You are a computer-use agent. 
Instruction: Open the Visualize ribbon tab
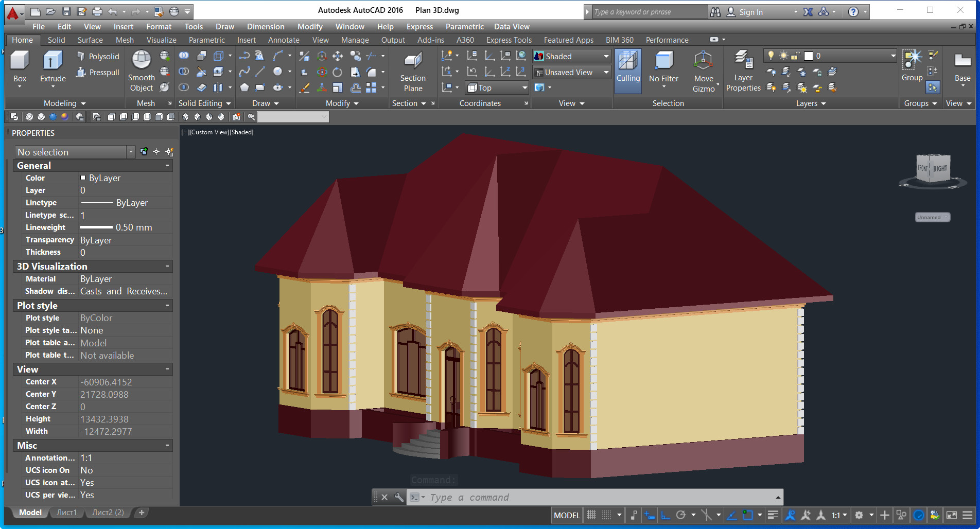pyautogui.click(x=161, y=40)
